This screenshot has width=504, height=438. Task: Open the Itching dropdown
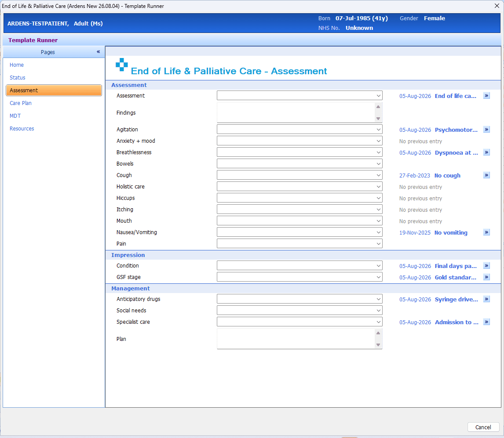299,210
